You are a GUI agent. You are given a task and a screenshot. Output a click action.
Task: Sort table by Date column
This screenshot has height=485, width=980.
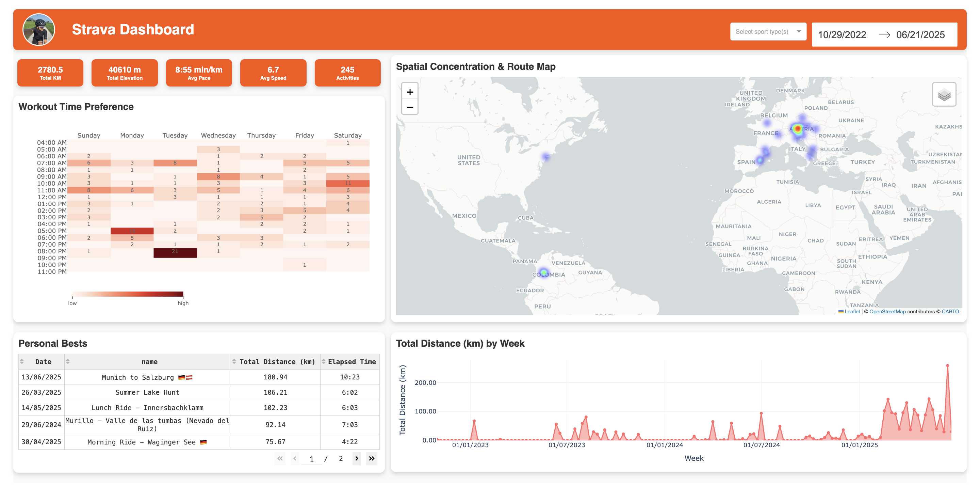click(22, 361)
